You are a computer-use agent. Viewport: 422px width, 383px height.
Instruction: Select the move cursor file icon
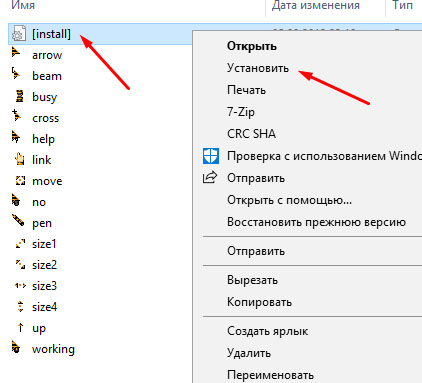(20, 181)
